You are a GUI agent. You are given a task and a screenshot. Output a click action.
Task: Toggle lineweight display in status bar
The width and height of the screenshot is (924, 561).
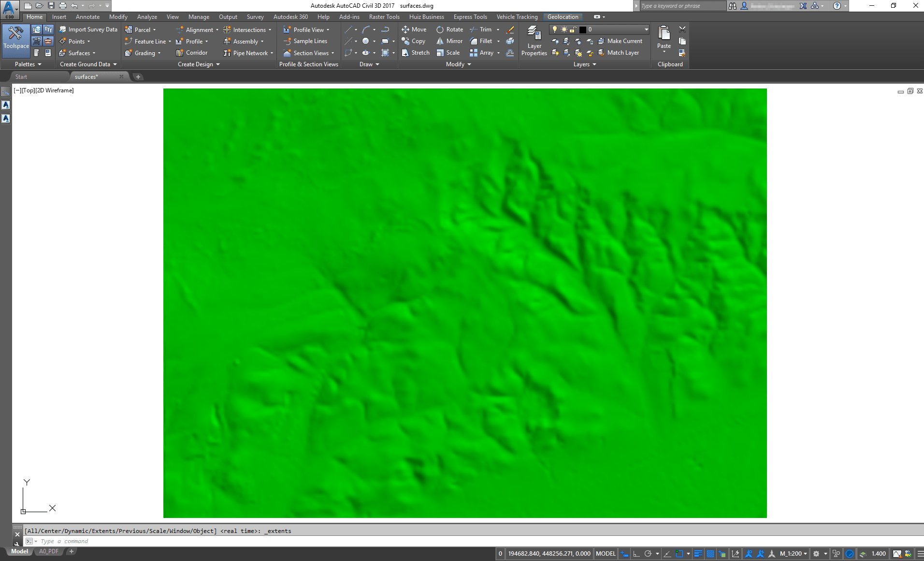[x=698, y=554]
